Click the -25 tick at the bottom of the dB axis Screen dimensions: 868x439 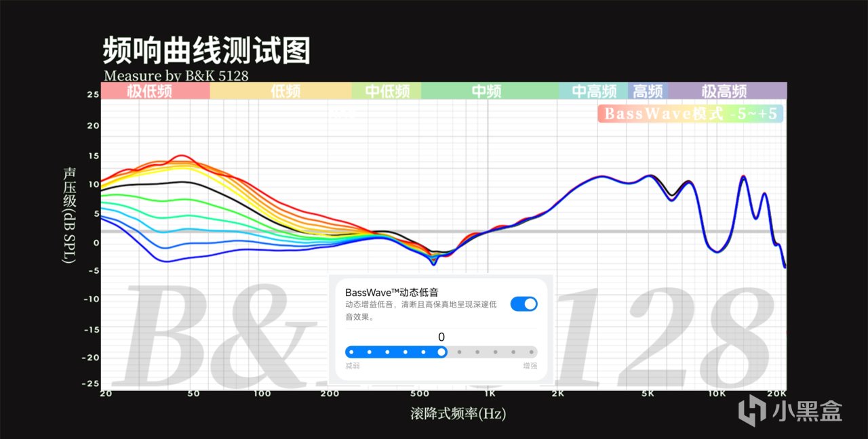pos(90,383)
